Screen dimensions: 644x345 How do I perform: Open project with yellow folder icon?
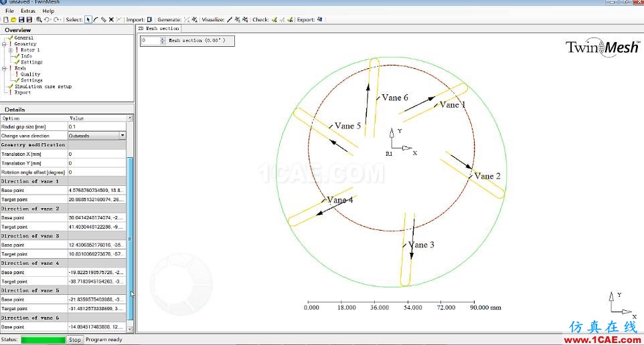(x=13, y=19)
